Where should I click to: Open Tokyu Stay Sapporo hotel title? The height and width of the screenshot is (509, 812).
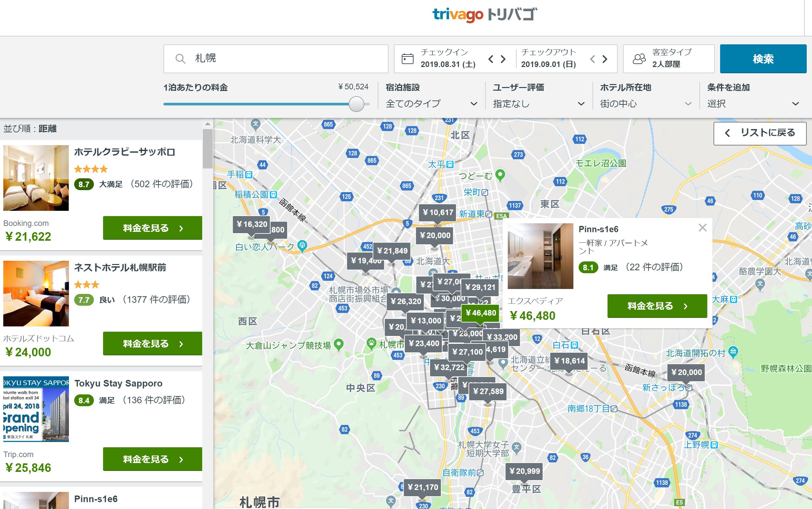pyautogui.click(x=118, y=383)
